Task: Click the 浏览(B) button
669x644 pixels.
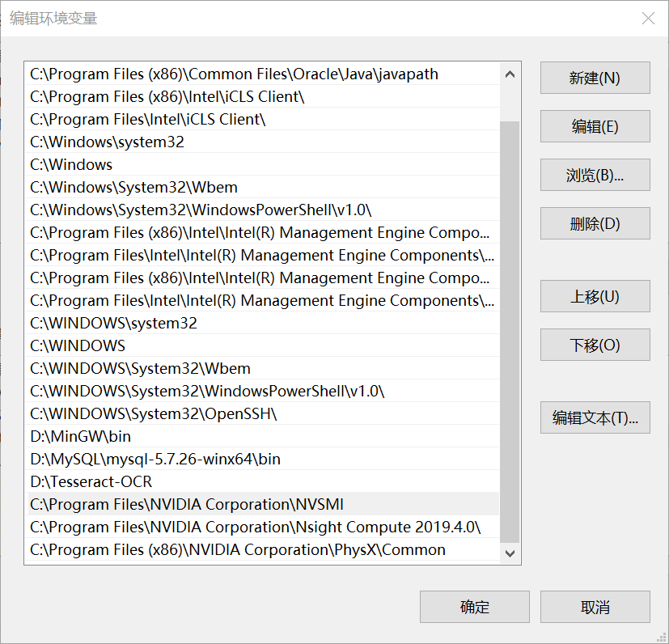Action: point(595,175)
